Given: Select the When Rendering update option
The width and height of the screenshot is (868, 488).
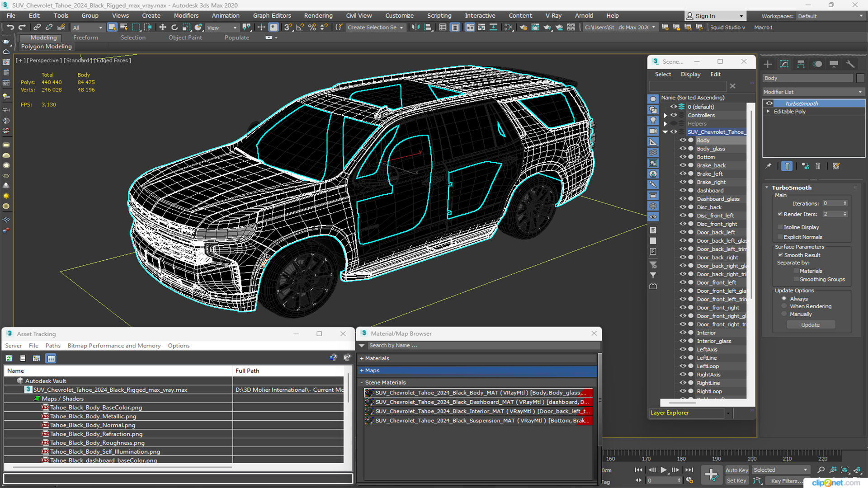Looking at the screenshot, I should coord(784,306).
